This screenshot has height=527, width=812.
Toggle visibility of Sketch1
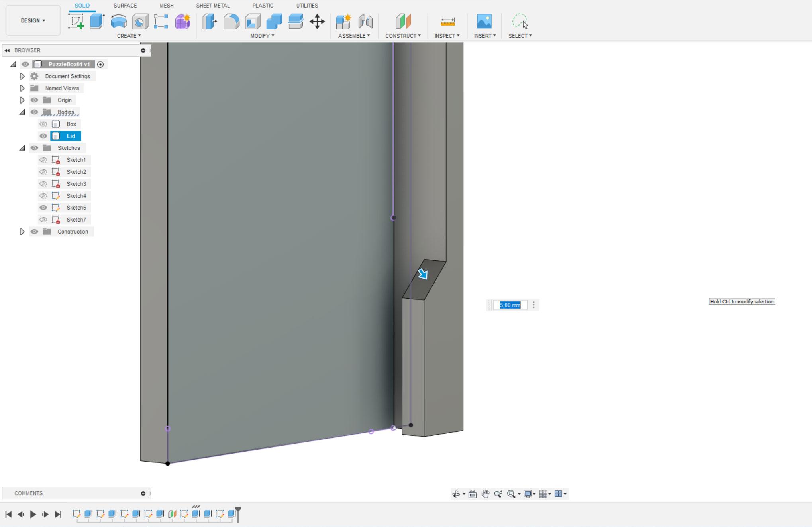43,160
